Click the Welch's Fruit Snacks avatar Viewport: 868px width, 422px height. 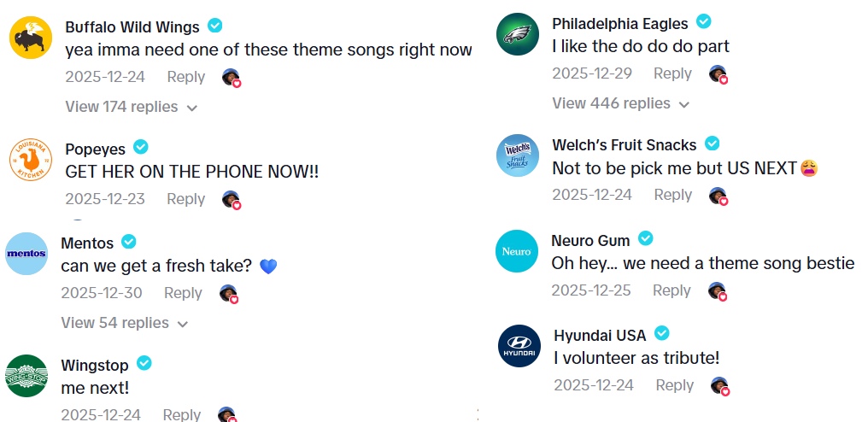518,156
